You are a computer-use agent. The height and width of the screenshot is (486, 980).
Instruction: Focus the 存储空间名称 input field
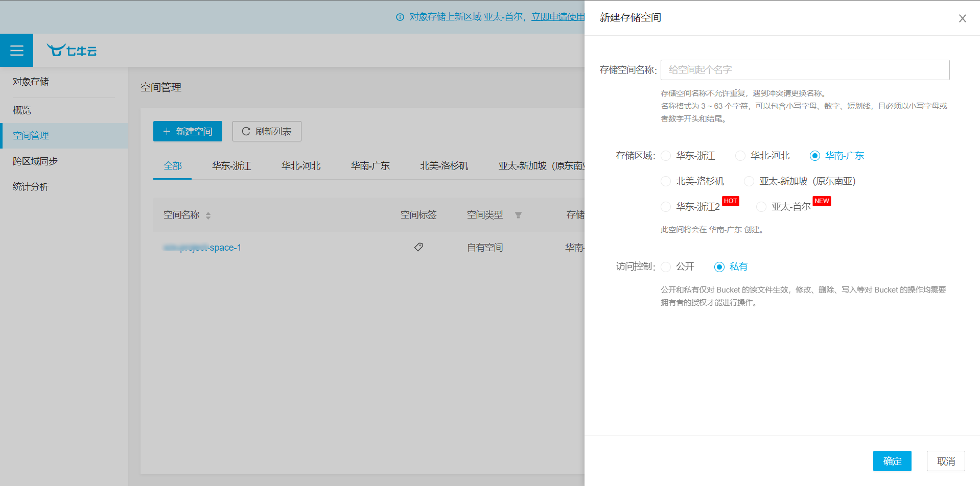point(805,70)
